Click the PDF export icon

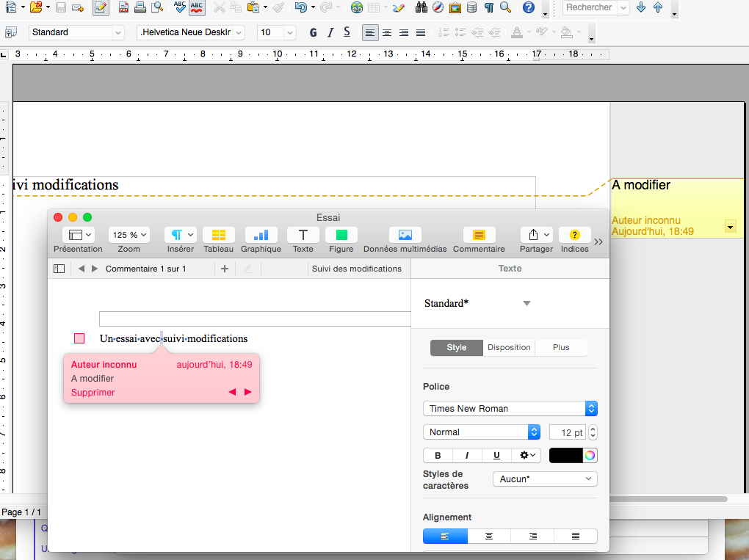coord(123,8)
